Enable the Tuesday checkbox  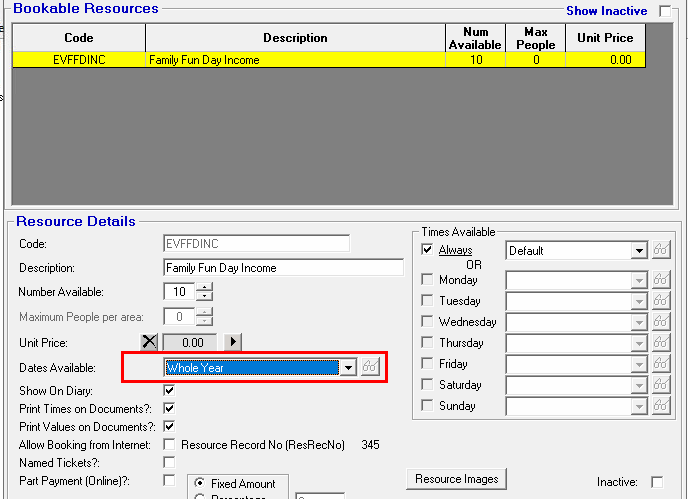[427, 300]
